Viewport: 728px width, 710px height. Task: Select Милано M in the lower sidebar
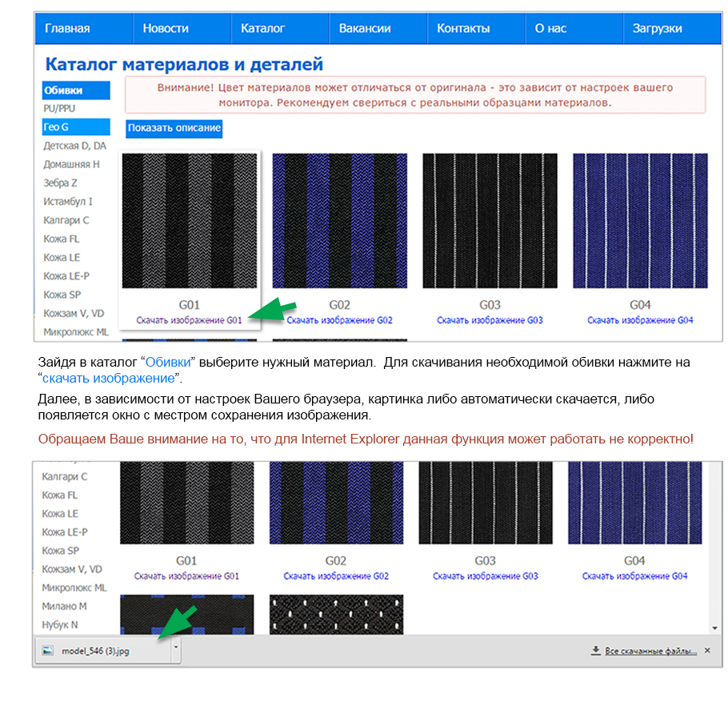coord(65,606)
